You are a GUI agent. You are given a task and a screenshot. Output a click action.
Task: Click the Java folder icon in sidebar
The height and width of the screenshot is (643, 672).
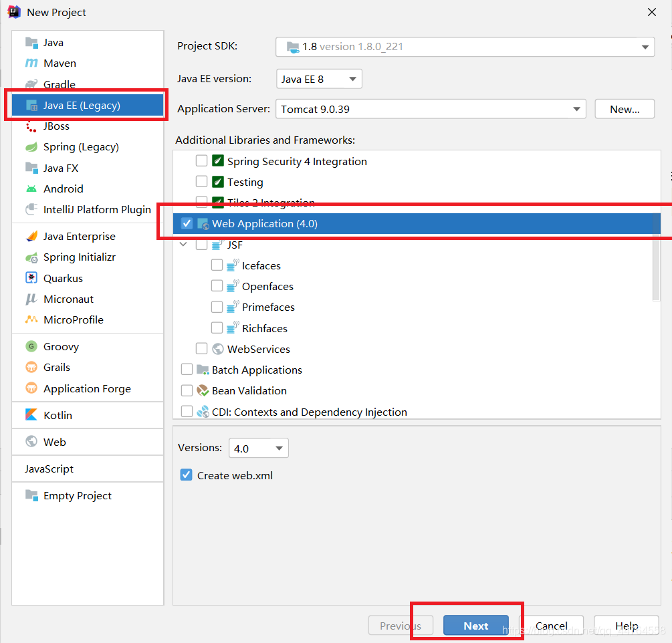(31, 42)
